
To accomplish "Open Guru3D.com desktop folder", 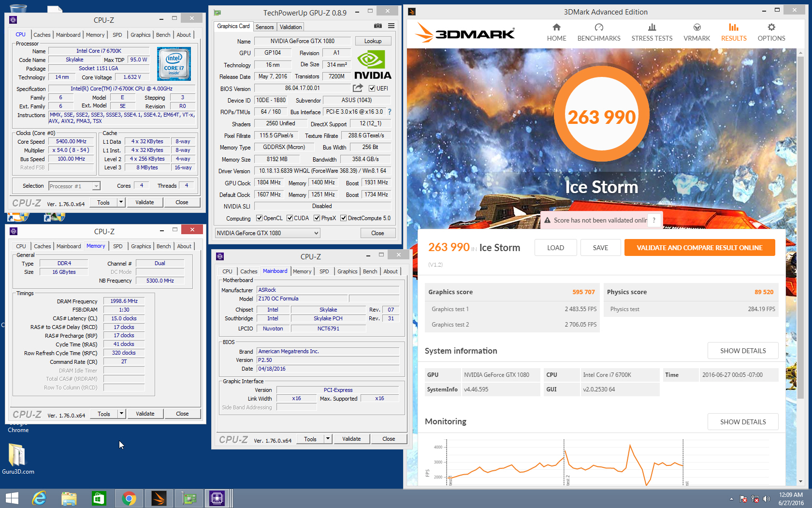I will point(18,459).
